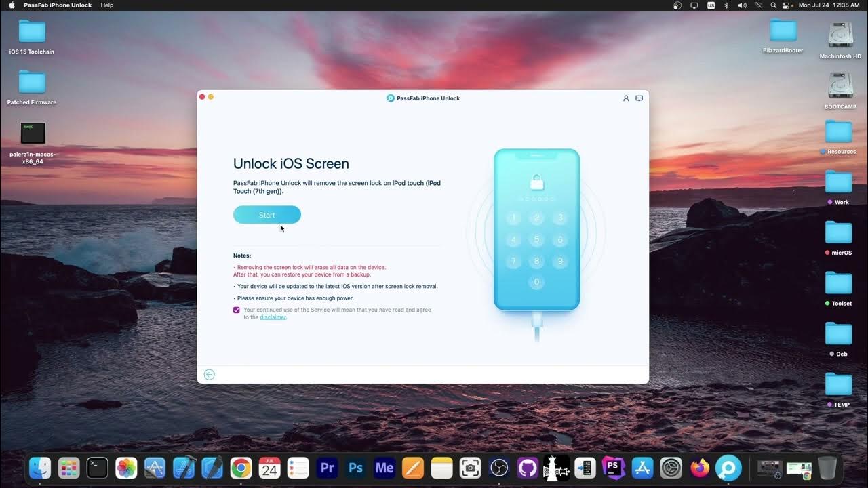Open Notes from the dock
Image resolution: width=868 pixels, height=488 pixels.
pyautogui.click(x=441, y=468)
